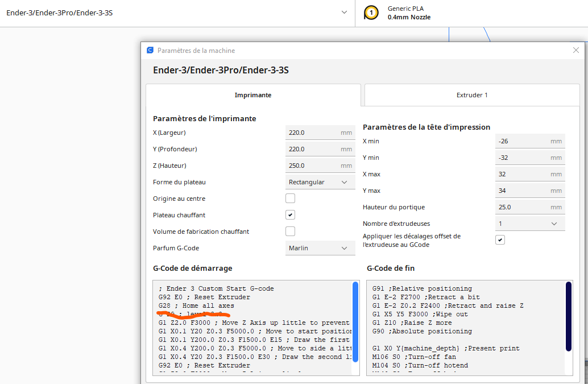Click the end G-code scrollbar

[569, 316]
